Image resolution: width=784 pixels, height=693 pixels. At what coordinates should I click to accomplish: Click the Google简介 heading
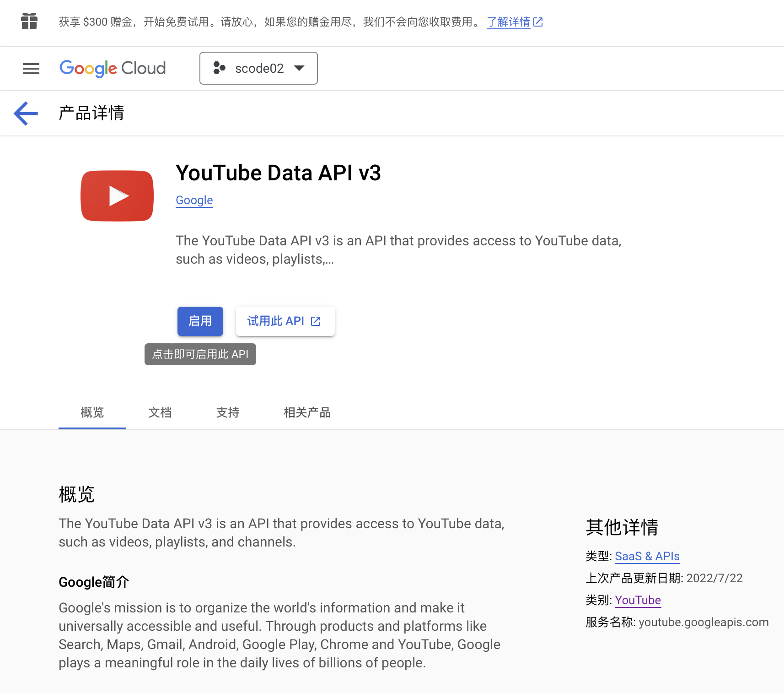[94, 582]
